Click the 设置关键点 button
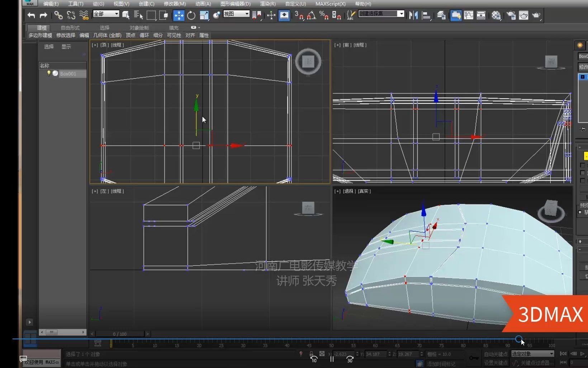 [x=495, y=363]
